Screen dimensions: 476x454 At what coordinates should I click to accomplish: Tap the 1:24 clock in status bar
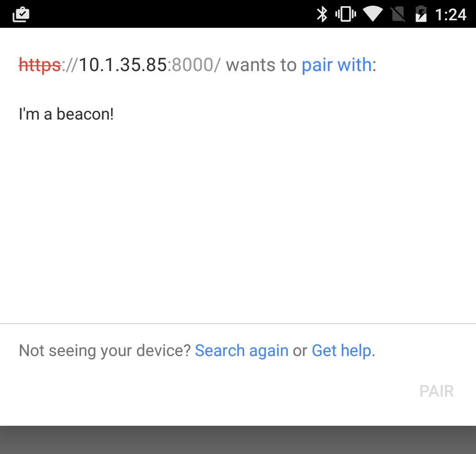pyautogui.click(x=450, y=15)
